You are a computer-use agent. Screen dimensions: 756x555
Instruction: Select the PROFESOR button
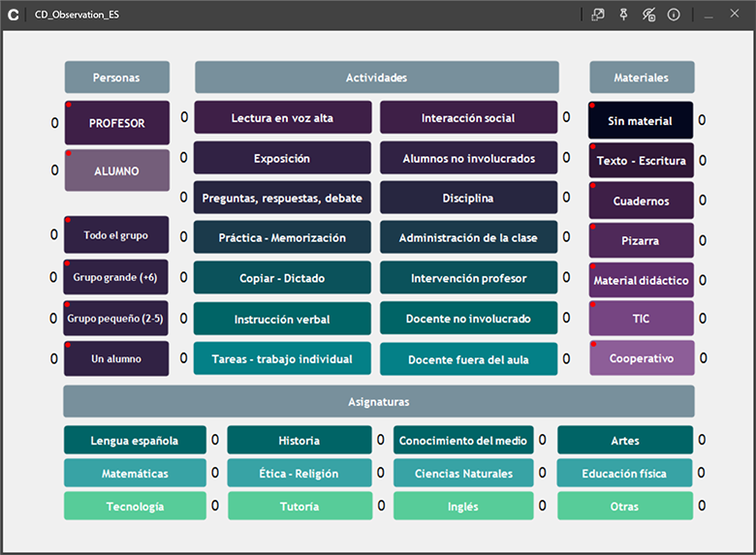(117, 123)
